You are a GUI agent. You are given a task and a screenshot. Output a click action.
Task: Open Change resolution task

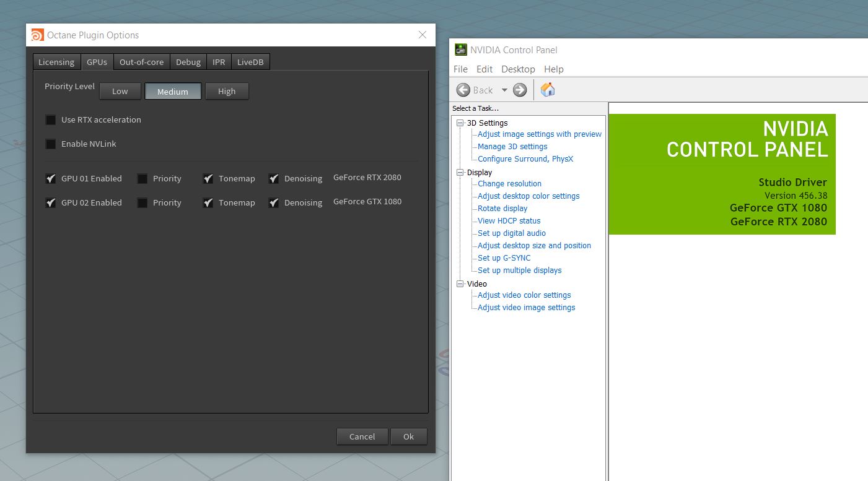tap(509, 184)
